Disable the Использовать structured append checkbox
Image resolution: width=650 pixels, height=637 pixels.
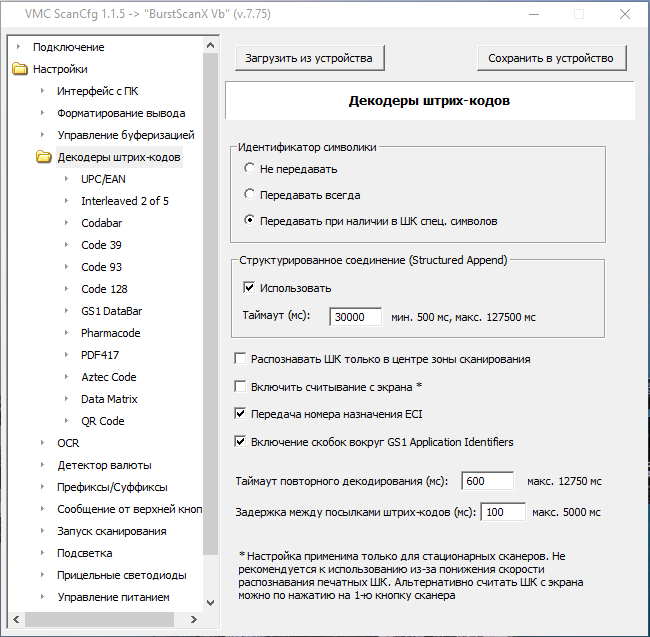click(250, 288)
